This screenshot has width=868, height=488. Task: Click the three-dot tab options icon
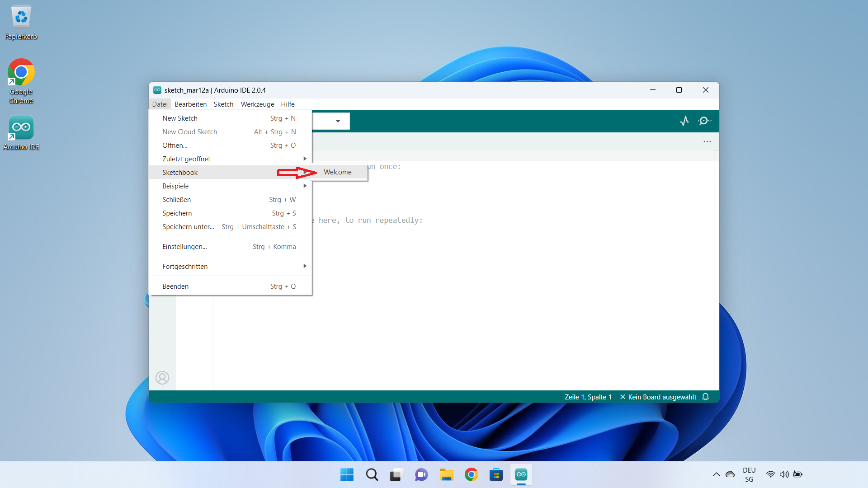(x=707, y=141)
